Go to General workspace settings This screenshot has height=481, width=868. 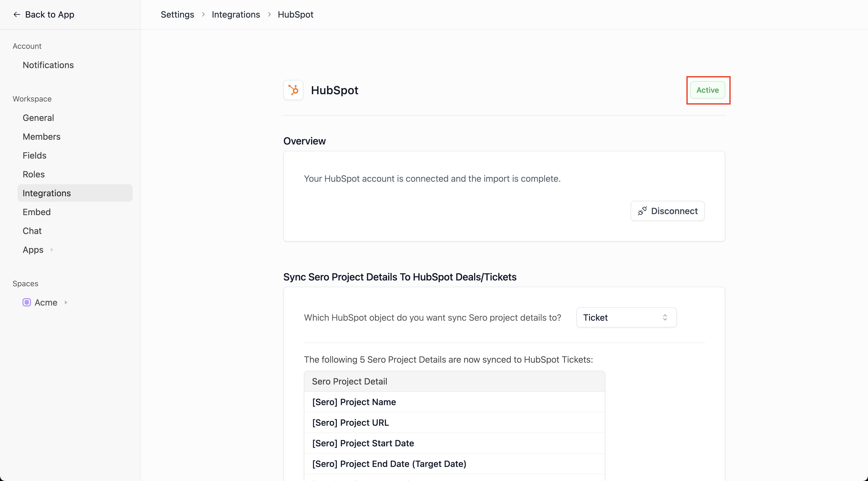pos(38,118)
